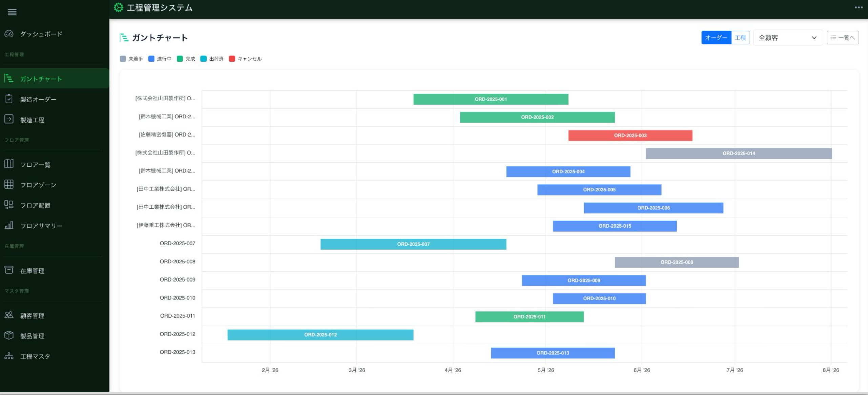Viewport: 868px width, 395px height.
Task: Open the 全顧客 customer dropdown
Action: (x=788, y=38)
